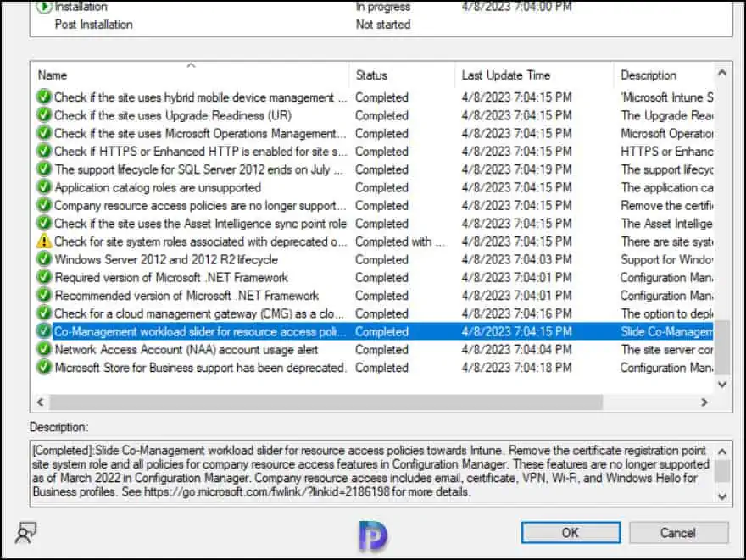Click the '4/8/2023 7:04:19 PM' update time cell
746x560 pixels.
click(516, 169)
